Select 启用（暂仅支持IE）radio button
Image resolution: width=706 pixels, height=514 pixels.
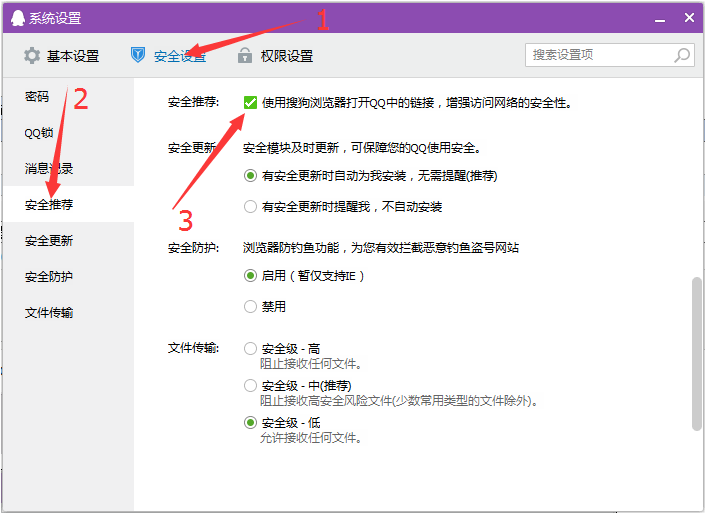(250, 275)
